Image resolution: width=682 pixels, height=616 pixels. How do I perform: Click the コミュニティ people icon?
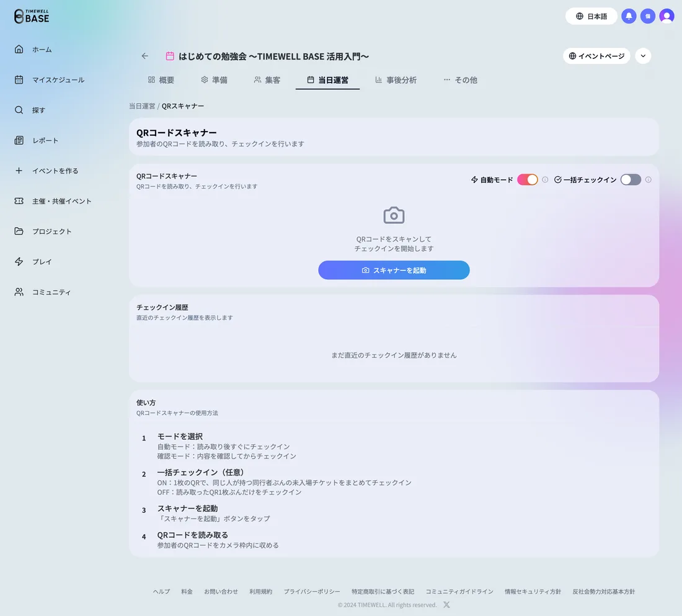click(x=19, y=292)
